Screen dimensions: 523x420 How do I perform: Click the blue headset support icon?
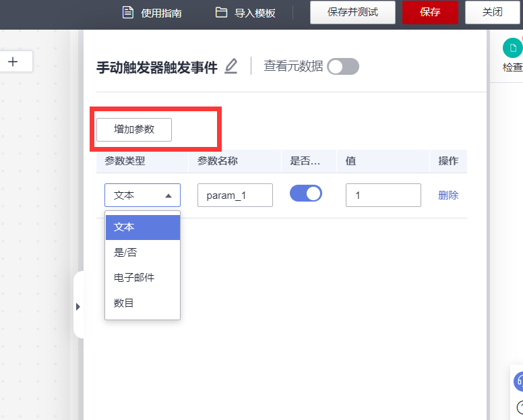click(519, 382)
